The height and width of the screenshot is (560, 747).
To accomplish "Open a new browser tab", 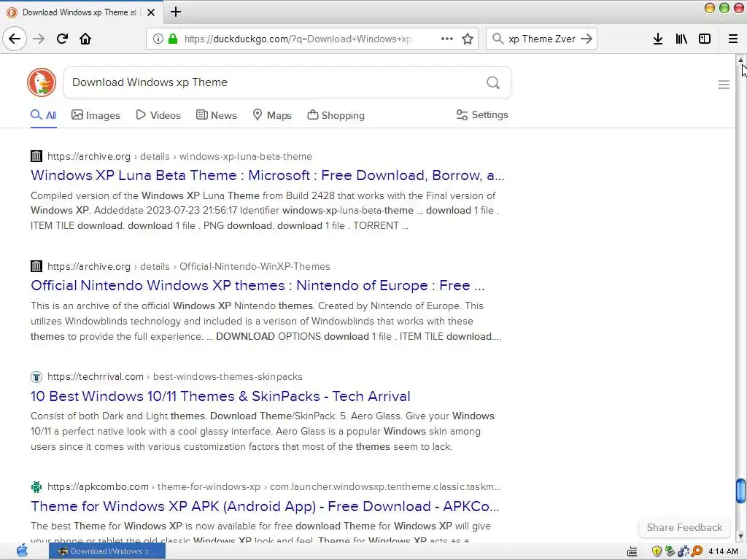I will coord(176,12).
